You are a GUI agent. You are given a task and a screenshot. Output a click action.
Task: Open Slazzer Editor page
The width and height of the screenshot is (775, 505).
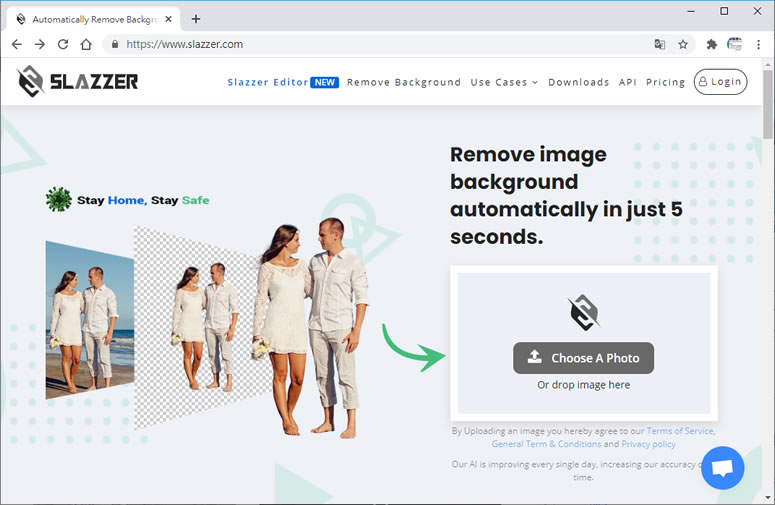[x=267, y=82]
